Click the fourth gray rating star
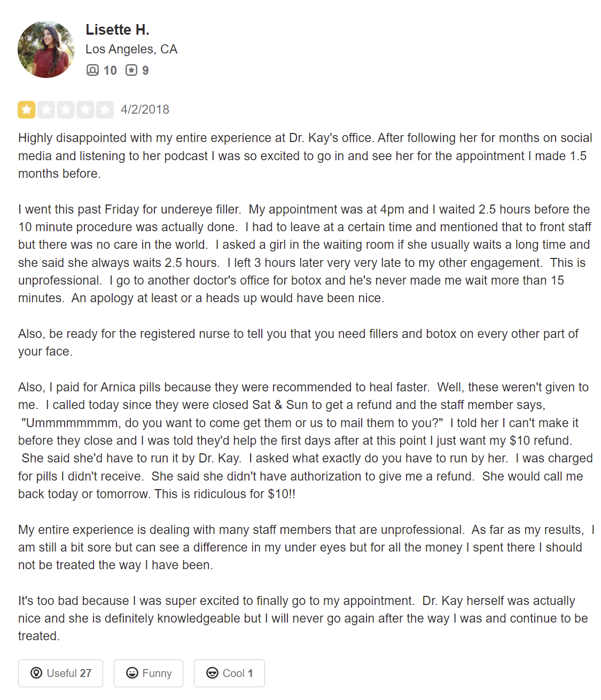The image size is (601, 700). point(85,109)
